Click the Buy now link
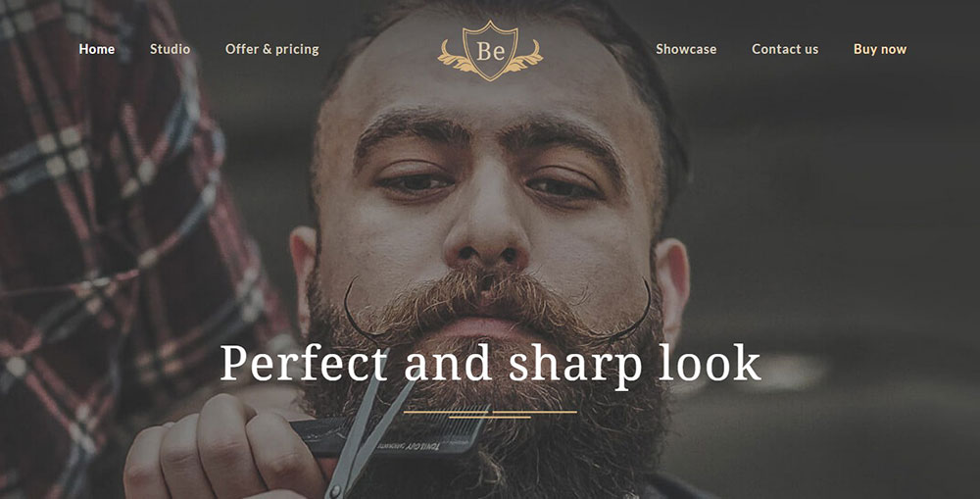Image resolution: width=980 pixels, height=499 pixels. pyautogui.click(x=880, y=49)
